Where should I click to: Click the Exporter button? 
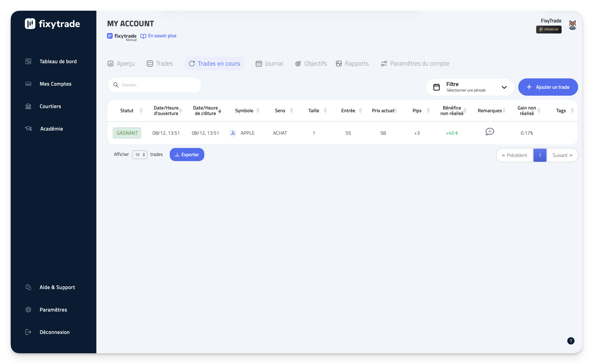tap(187, 155)
